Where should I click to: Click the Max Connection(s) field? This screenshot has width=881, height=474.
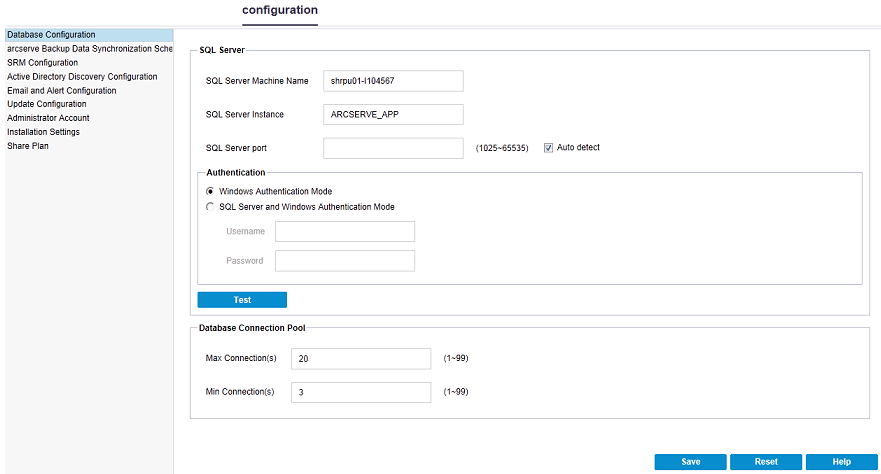pyautogui.click(x=360, y=358)
